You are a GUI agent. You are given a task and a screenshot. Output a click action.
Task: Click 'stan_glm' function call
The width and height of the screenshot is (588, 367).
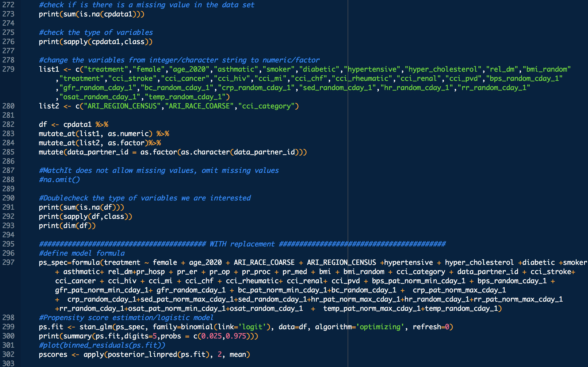coord(96,327)
